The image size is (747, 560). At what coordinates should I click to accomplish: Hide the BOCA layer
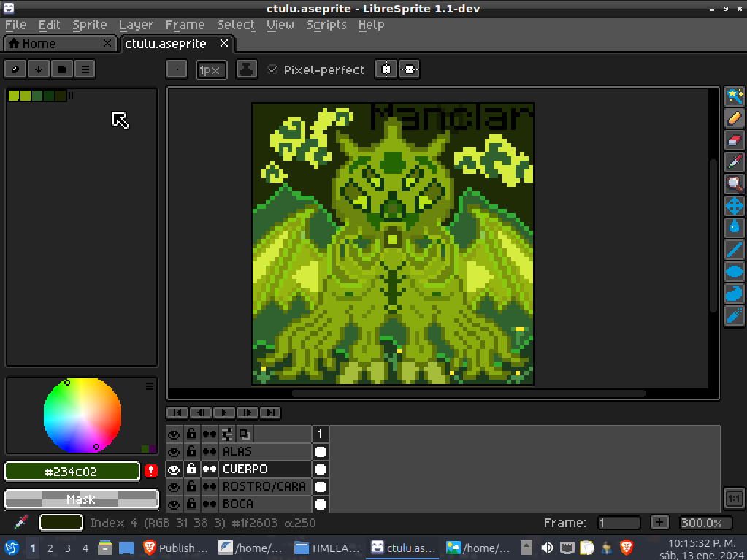tap(174, 504)
